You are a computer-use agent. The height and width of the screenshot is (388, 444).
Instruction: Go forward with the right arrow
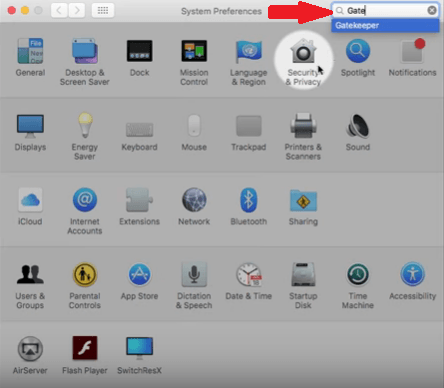coord(77,11)
